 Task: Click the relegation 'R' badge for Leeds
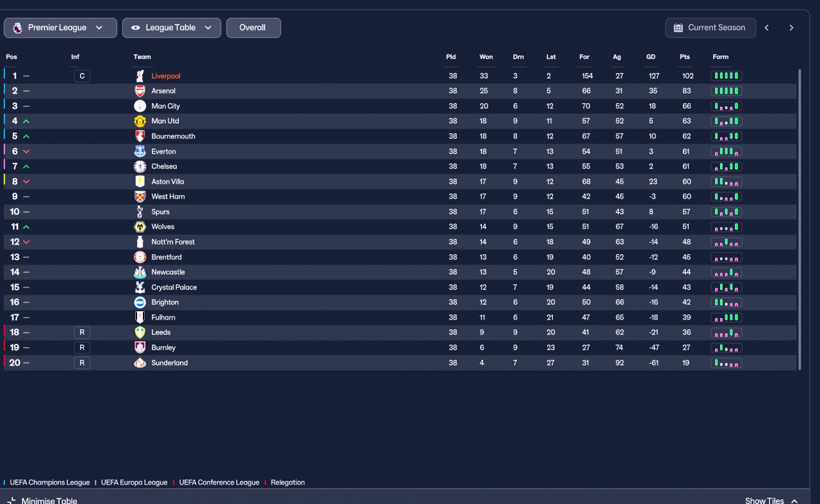pos(82,332)
